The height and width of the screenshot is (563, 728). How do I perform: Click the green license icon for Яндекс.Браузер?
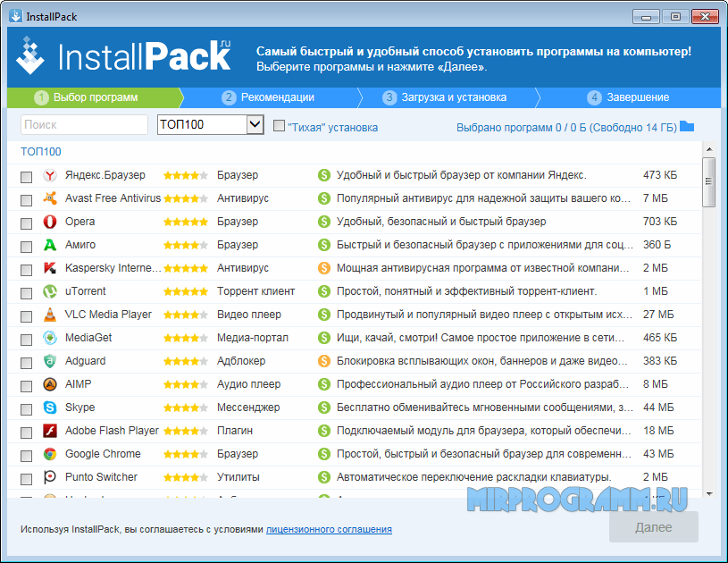[x=323, y=175]
